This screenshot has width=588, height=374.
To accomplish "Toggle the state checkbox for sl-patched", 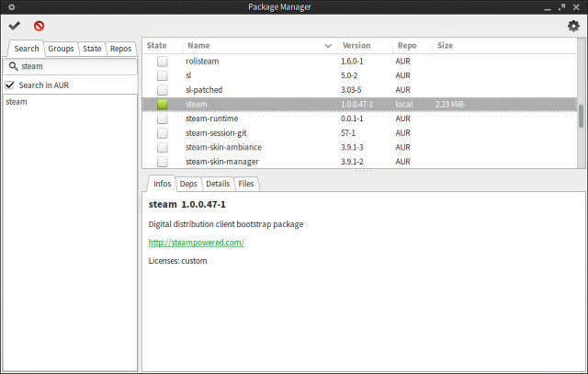I will click(163, 90).
